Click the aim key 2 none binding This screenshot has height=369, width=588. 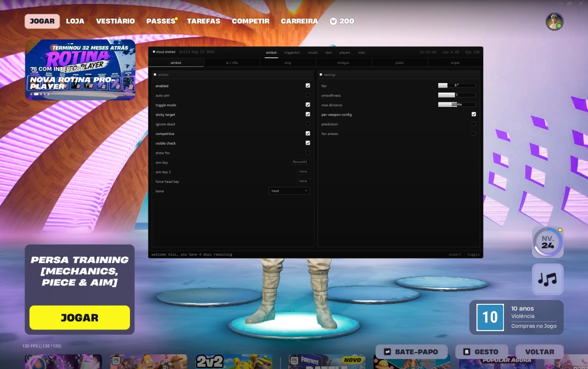pyautogui.click(x=303, y=172)
